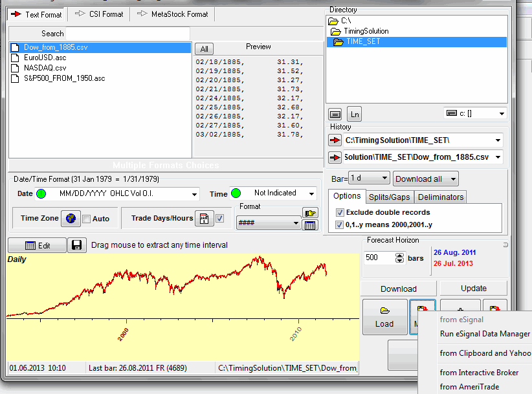Decrease Forecast Horizon bars with down arrow
The image size is (532, 394).
400,261
